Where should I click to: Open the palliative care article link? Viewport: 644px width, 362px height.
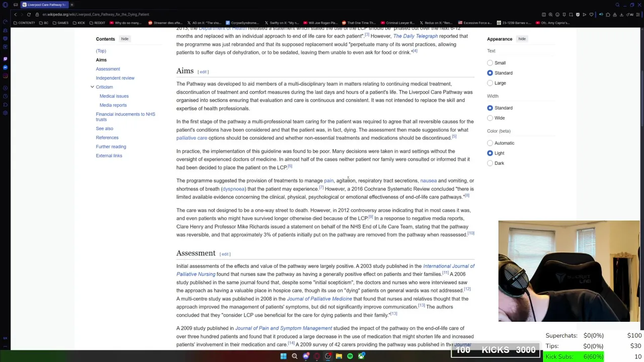(x=192, y=138)
